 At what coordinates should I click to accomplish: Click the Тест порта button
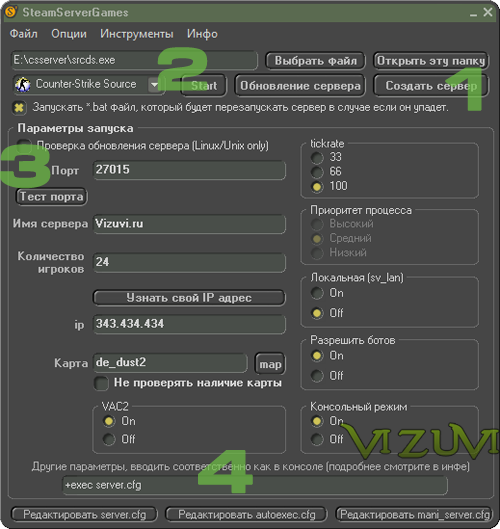click(x=51, y=197)
